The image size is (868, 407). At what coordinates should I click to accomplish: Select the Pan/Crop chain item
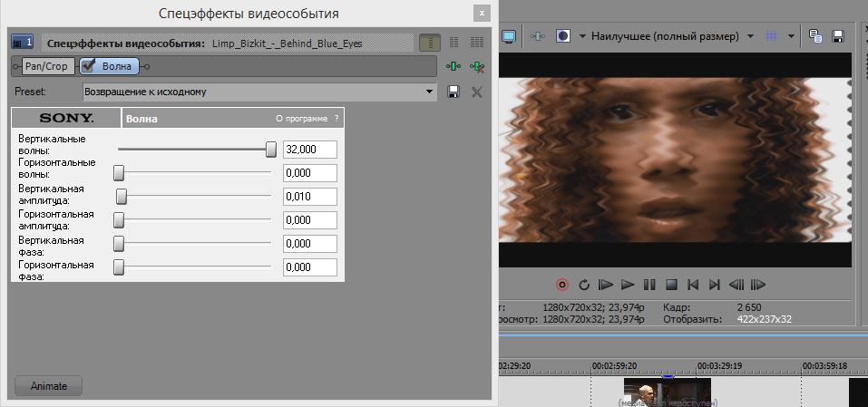point(47,66)
